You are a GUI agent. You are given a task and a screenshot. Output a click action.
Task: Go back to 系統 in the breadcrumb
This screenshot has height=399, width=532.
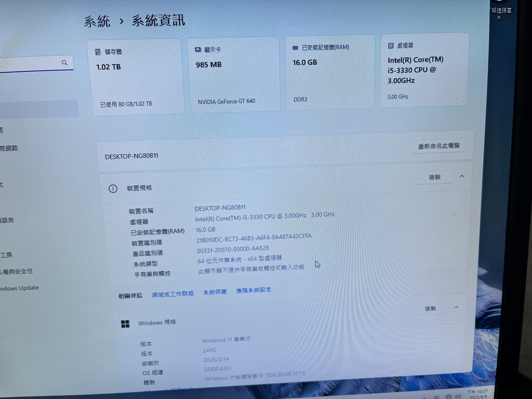coord(97,21)
